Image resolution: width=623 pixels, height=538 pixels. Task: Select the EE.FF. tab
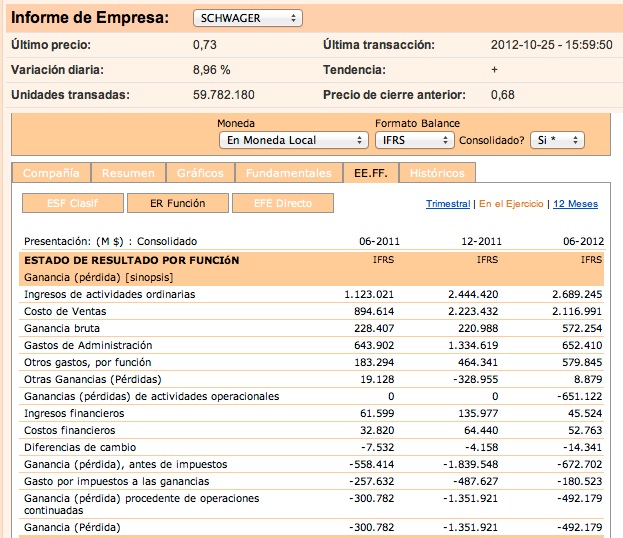pos(371,173)
